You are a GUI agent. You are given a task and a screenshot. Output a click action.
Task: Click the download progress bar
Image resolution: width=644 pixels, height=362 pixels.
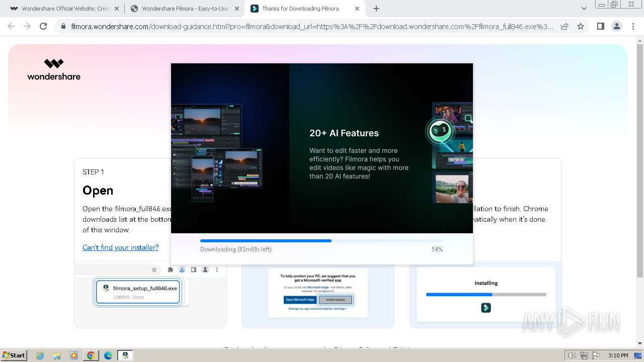[x=321, y=241]
